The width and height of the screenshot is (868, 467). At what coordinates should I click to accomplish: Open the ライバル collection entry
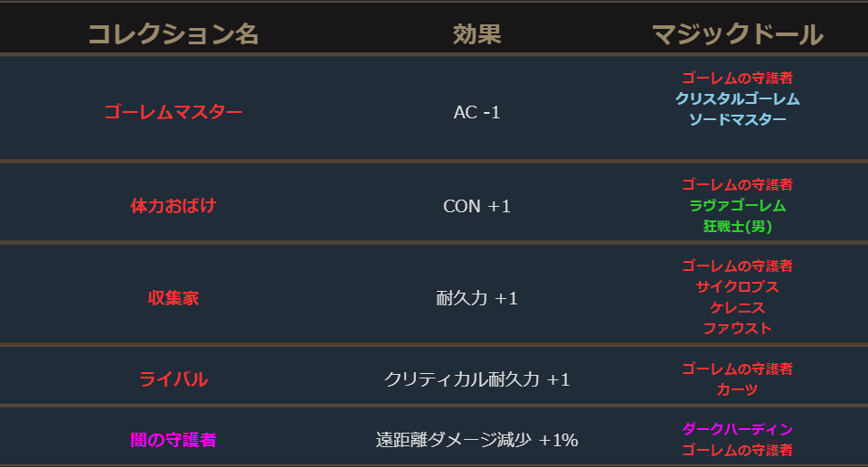click(173, 379)
